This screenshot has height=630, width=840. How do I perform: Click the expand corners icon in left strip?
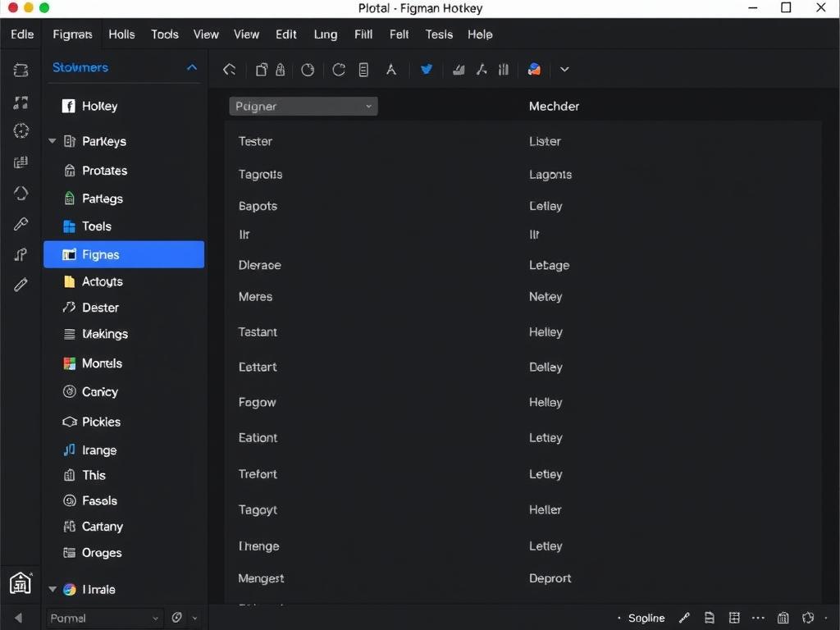click(x=21, y=103)
